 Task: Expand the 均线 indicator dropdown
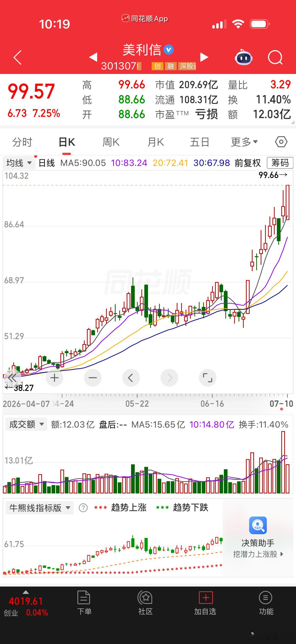[x=19, y=163]
